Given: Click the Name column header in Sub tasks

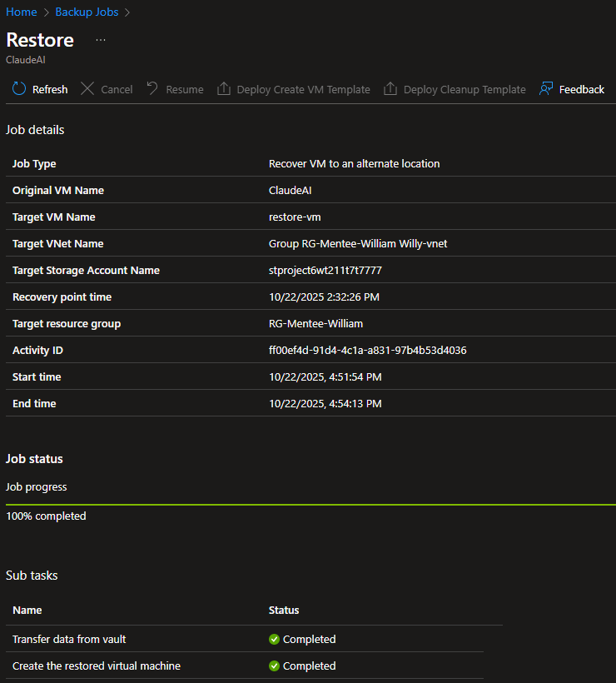Looking at the screenshot, I should 27,611.
